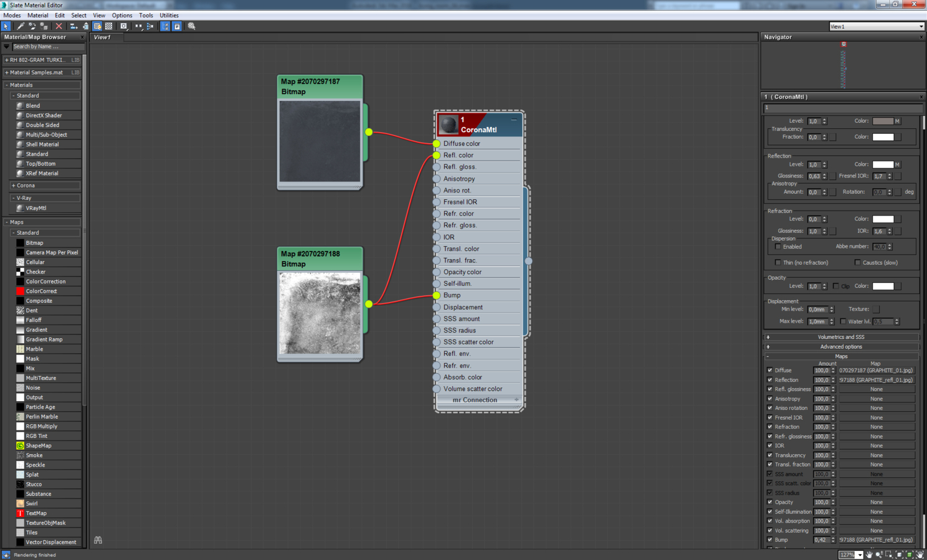The image size is (927, 560).
Task: Click Lay Out Children icon
Action: pos(150,26)
